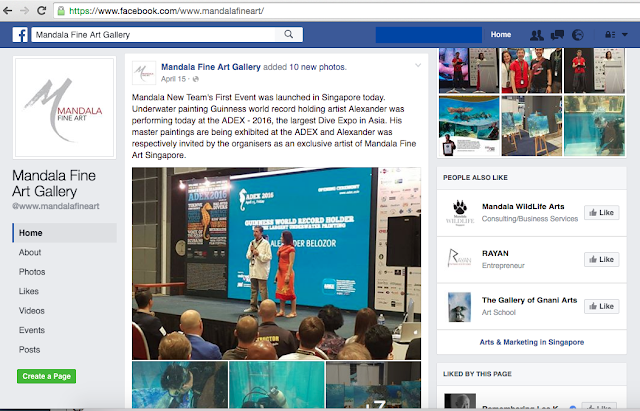This screenshot has width=640, height=411.
Task: Click the post privacy globe icon
Action: point(196,79)
